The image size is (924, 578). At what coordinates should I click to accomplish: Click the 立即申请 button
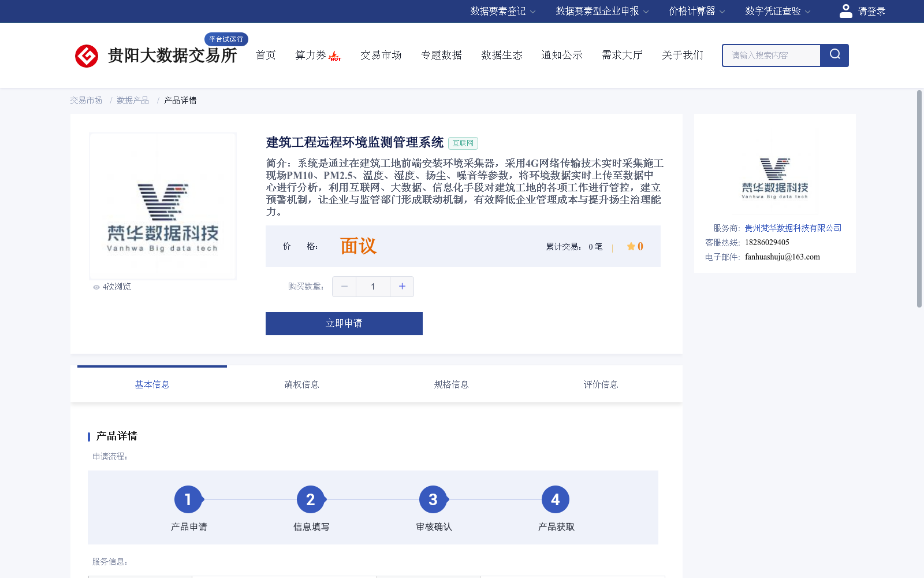pos(344,324)
